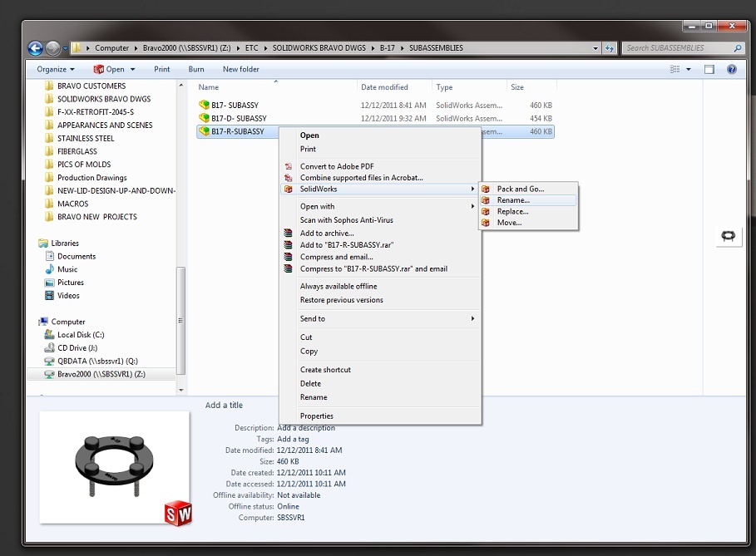Open the view options dropdown arrow
This screenshot has height=556, width=756.
point(689,69)
